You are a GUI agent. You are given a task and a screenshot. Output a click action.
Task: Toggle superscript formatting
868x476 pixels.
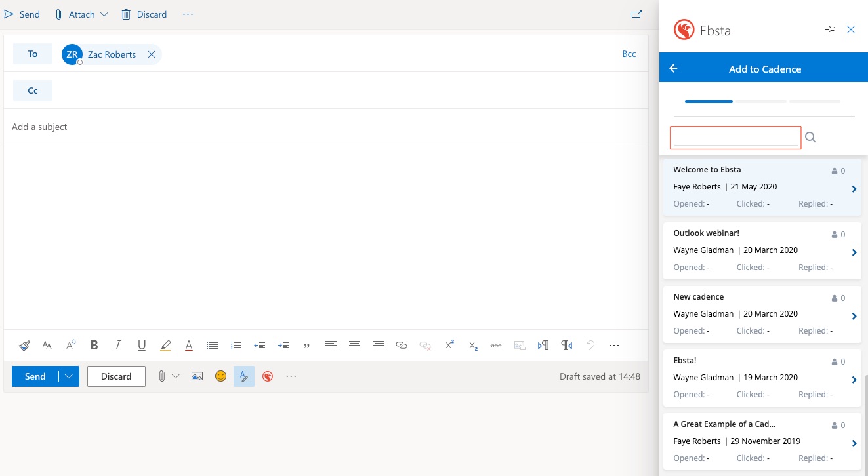[x=449, y=345]
